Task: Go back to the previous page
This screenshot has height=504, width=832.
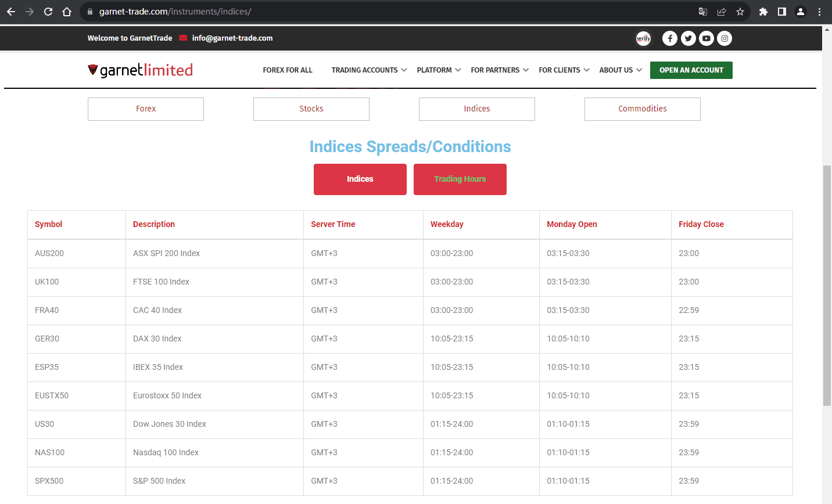Action: tap(11, 12)
